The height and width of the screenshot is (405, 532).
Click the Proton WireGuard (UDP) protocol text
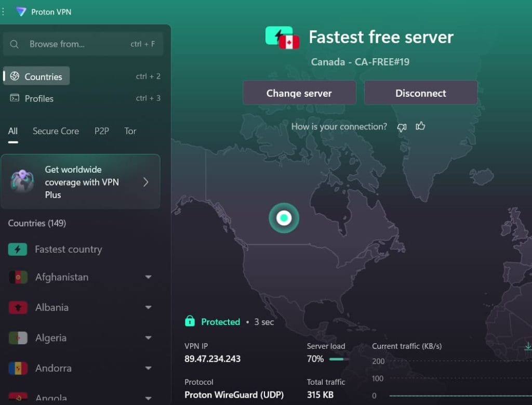234,395
